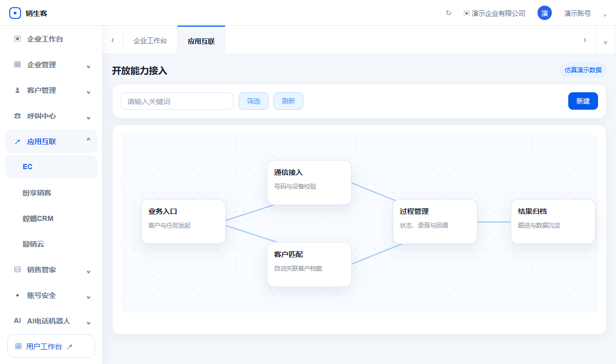Open the tab list dropdown arrow
The width and height of the screenshot is (616, 364).
point(605,41)
